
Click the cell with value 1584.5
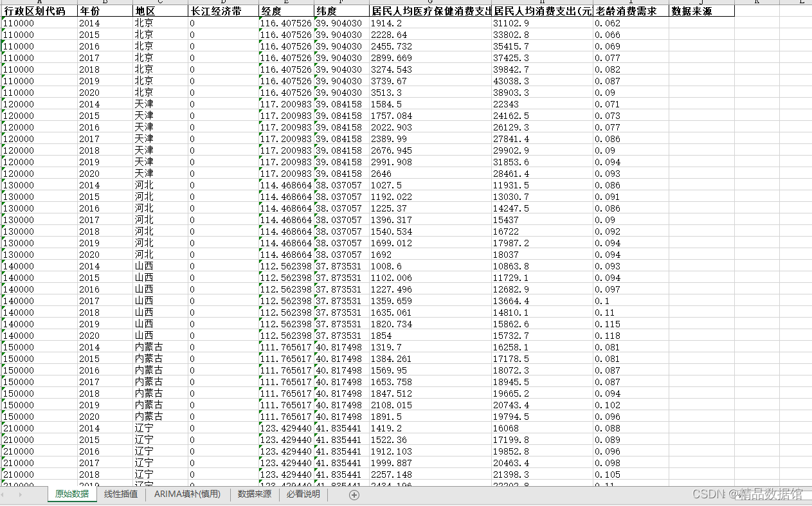click(x=430, y=104)
